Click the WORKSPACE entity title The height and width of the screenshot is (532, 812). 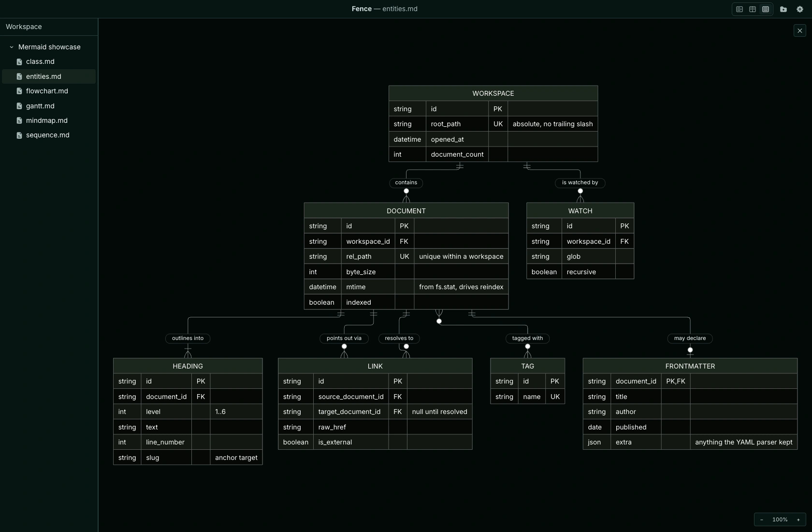(x=493, y=93)
